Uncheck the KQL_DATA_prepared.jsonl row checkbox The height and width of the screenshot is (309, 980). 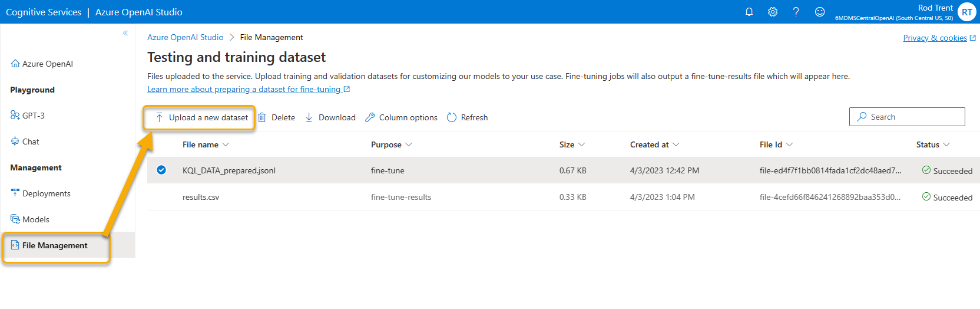click(x=161, y=170)
